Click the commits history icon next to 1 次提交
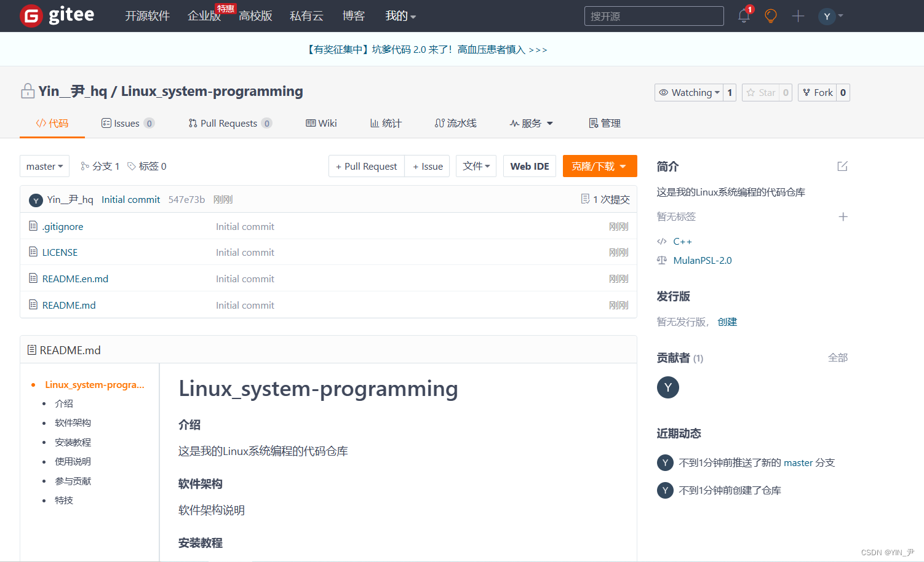This screenshot has height=562, width=924. pyautogui.click(x=585, y=199)
